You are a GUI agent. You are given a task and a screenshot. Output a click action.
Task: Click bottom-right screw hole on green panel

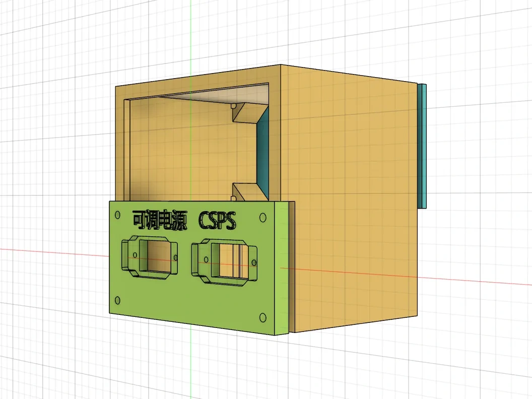[x=262, y=317]
